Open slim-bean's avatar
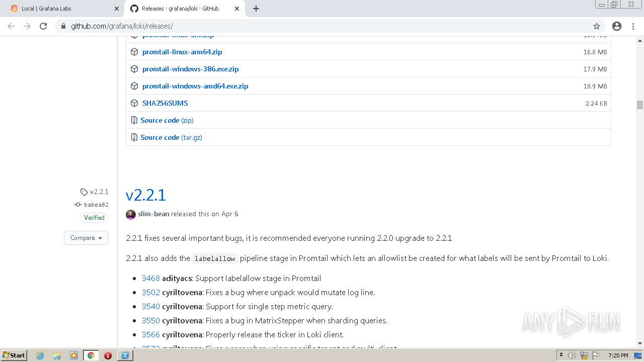This screenshot has height=362, width=644. click(x=131, y=214)
